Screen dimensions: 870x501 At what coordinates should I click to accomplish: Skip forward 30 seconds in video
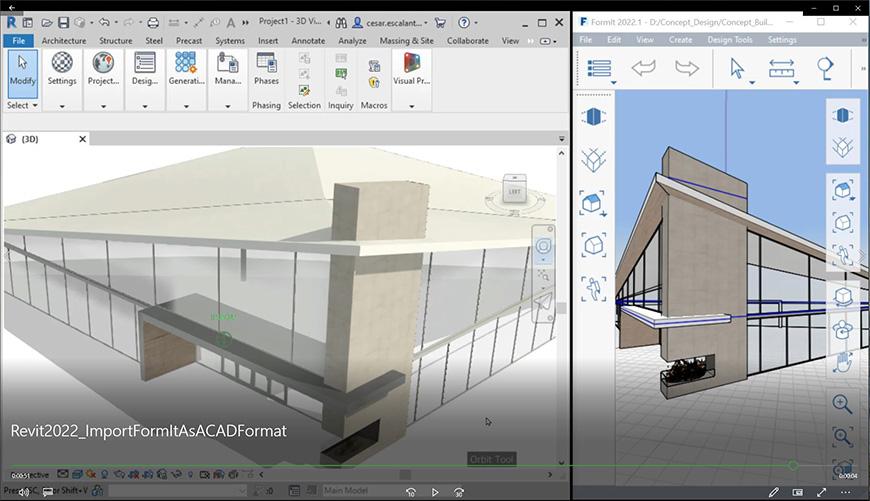point(458,492)
